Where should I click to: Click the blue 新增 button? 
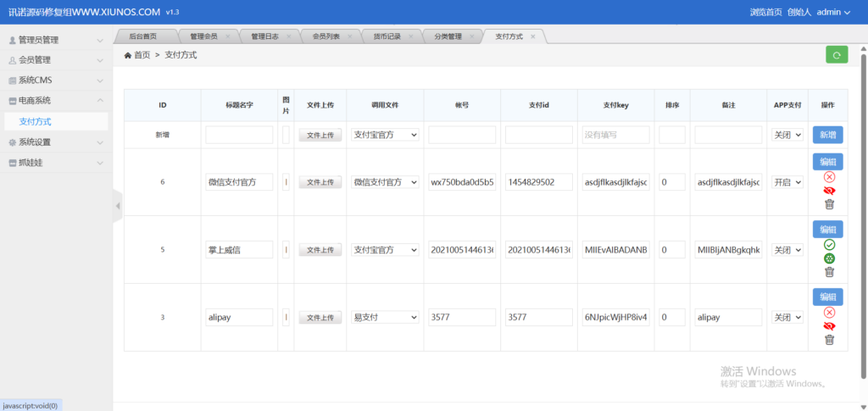[827, 135]
